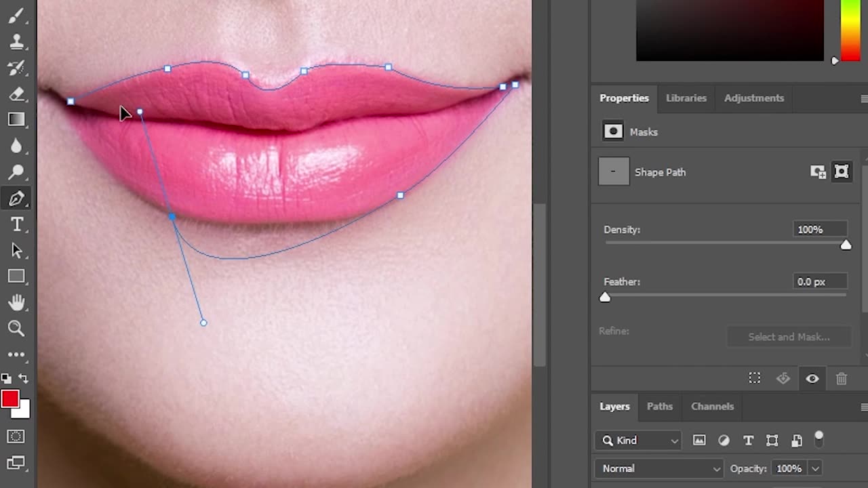Select the Eraser tool
868x488 pixels.
[x=16, y=94]
